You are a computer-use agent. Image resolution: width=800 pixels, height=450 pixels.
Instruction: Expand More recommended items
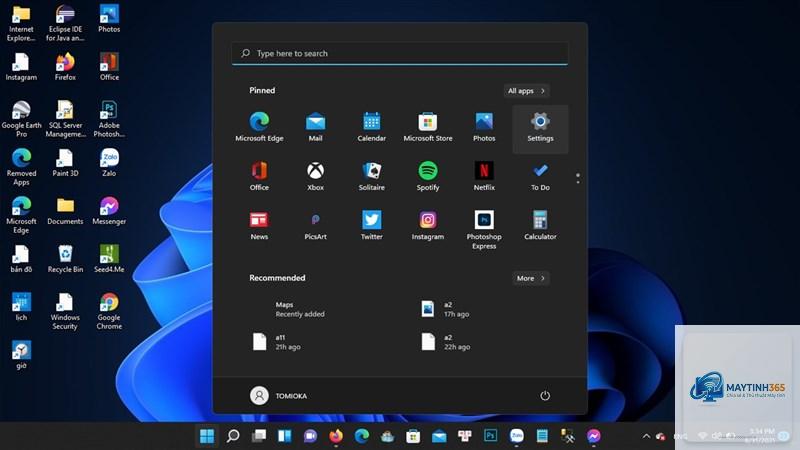pyautogui.click(x=531, y=278)
